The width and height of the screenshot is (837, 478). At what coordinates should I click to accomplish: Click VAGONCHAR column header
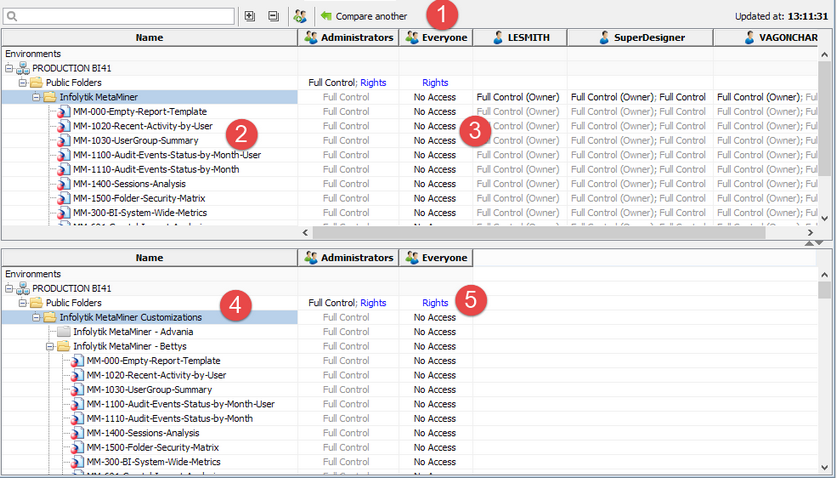click(x=765, y=37)
